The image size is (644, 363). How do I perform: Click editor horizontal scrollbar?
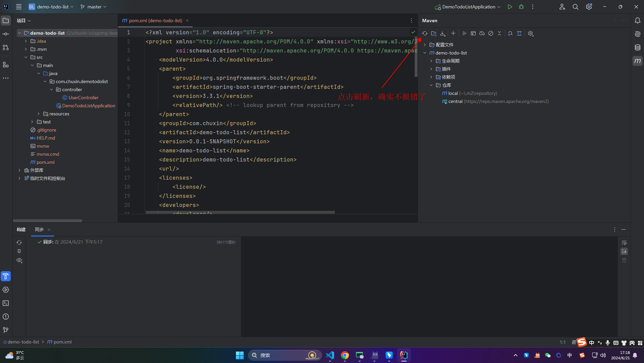tap(240, 212)
